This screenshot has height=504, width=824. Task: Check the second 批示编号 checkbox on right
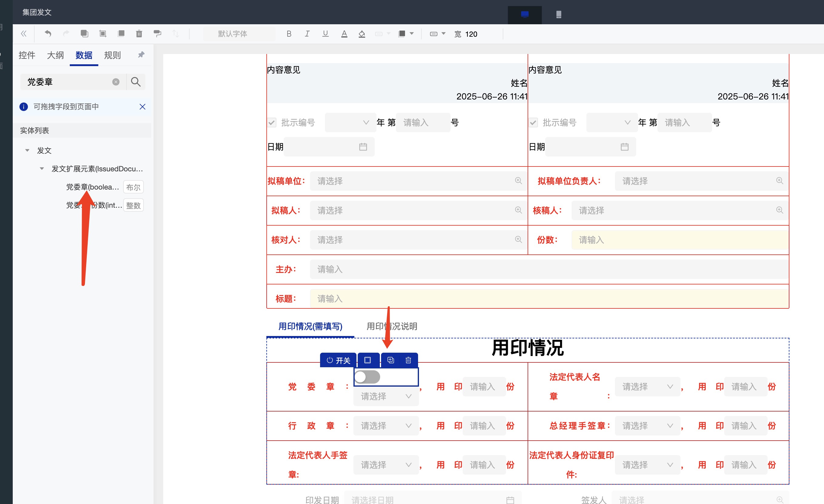coord(533,122)
